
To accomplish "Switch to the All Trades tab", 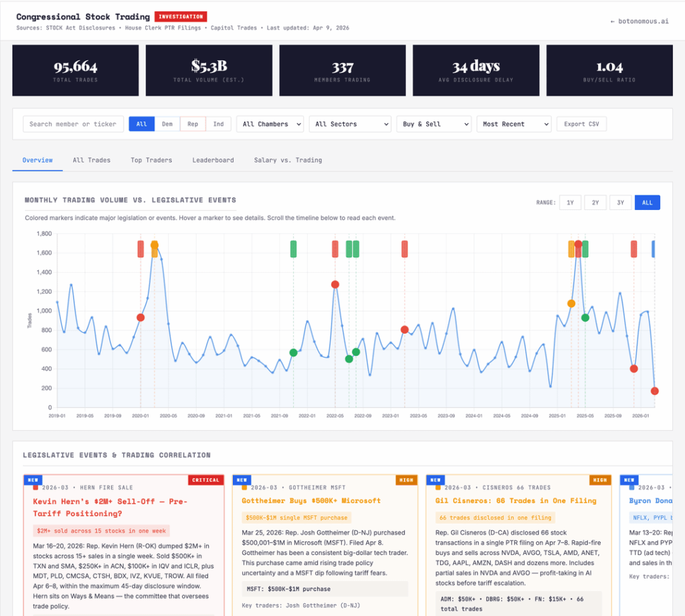I will click(x=92, y=161).
